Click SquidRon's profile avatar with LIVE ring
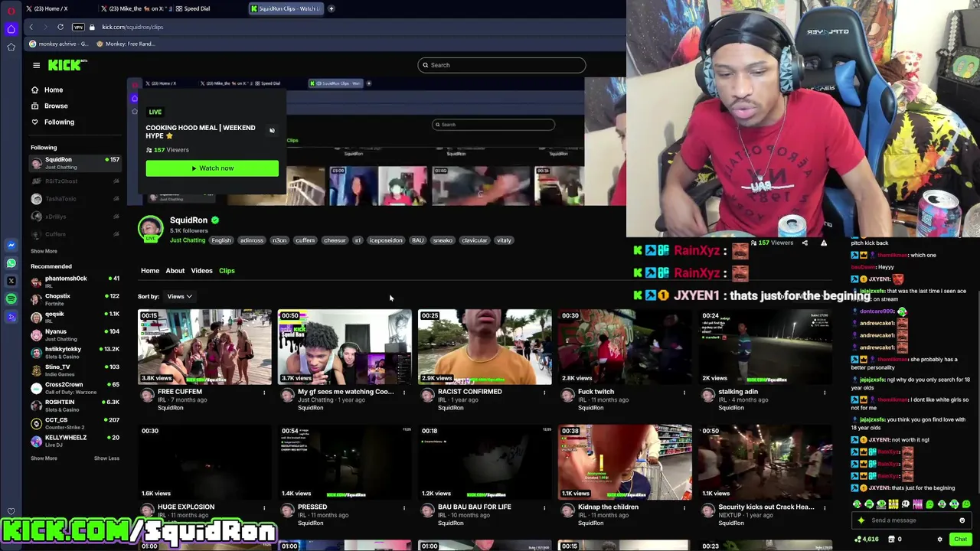 (x=151, y=228)
